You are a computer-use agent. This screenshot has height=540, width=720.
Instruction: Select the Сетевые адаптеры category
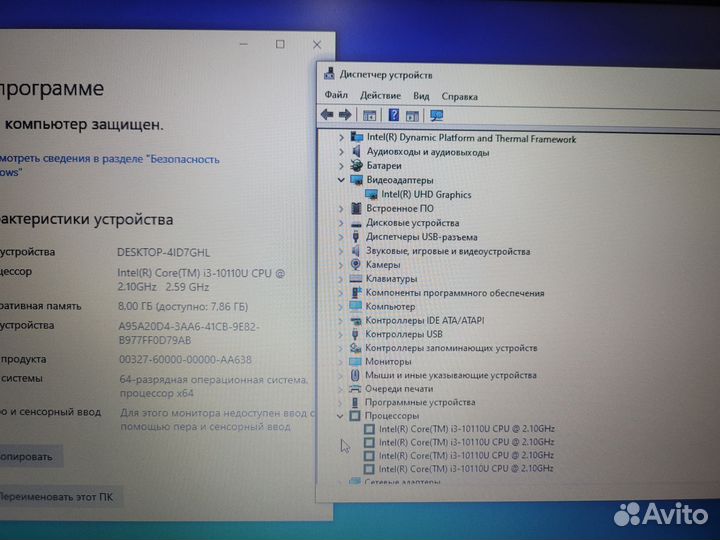coord(402,482)
